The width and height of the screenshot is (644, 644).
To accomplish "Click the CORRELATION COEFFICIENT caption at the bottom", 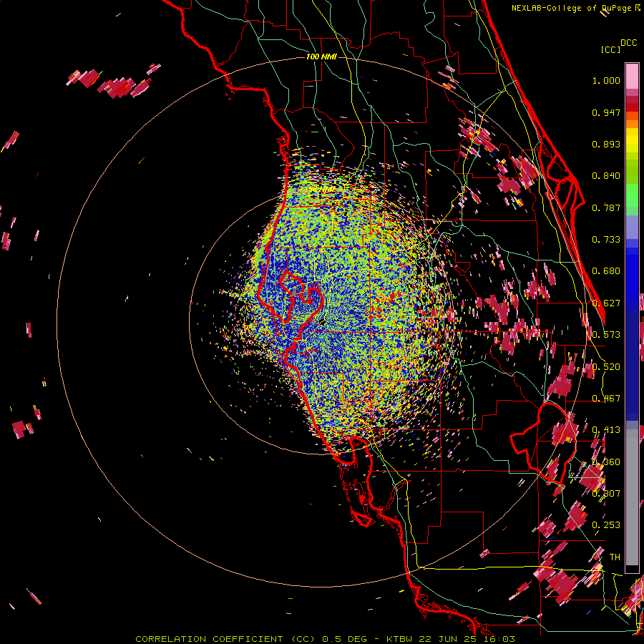I will tap(326, 639).
